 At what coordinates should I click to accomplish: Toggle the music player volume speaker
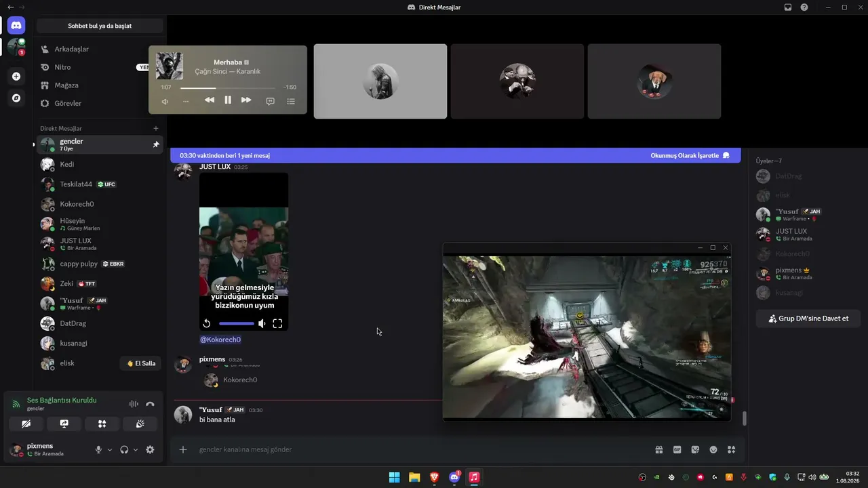(x=165, y=101)
